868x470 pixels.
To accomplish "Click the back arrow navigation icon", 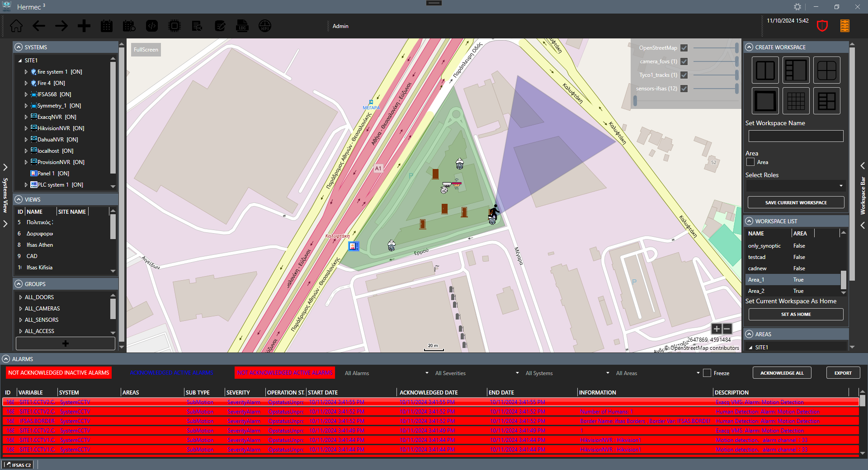I will pyautogui.click(x=39, y=26).
